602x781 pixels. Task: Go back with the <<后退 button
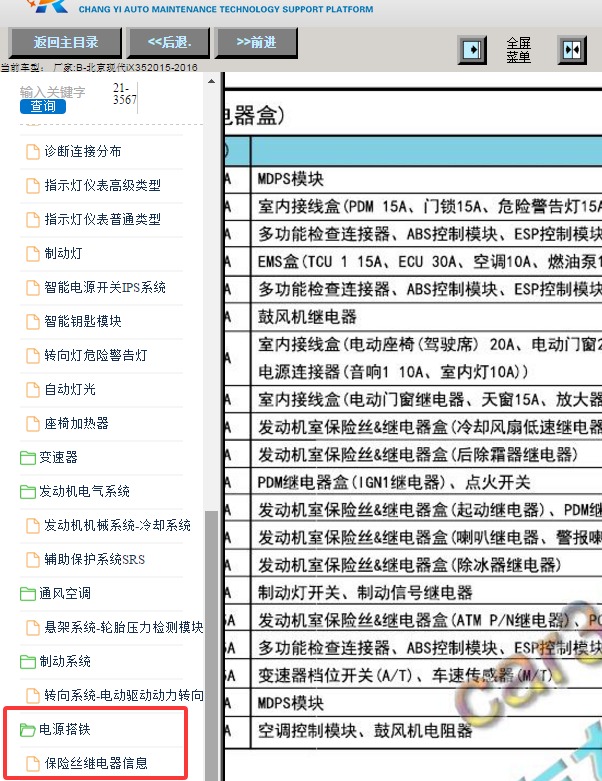click(x=168, y=43)
